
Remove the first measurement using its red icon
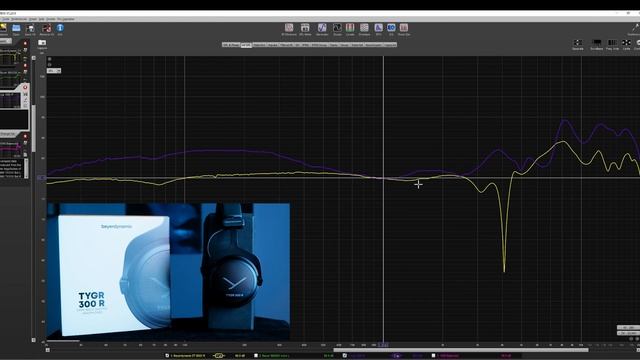pyautogui.click(x=25, y=43)
